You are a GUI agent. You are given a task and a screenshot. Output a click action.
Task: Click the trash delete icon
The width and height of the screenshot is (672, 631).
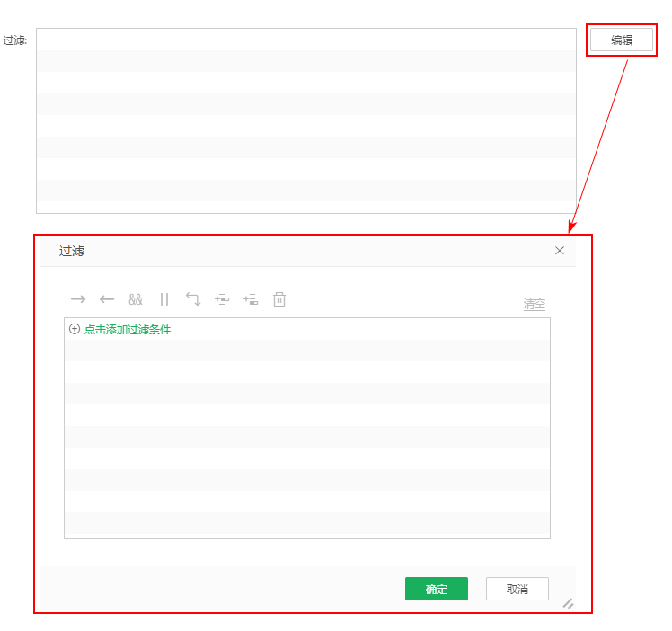coord(279,299)
